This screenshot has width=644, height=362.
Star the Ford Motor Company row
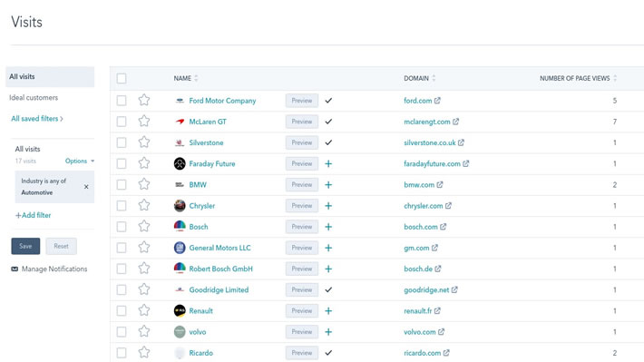[143, 100]
